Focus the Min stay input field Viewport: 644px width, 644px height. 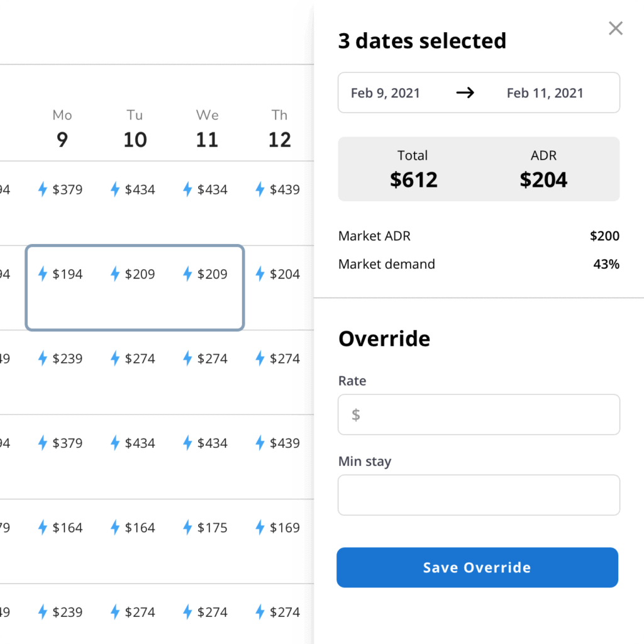479,495
